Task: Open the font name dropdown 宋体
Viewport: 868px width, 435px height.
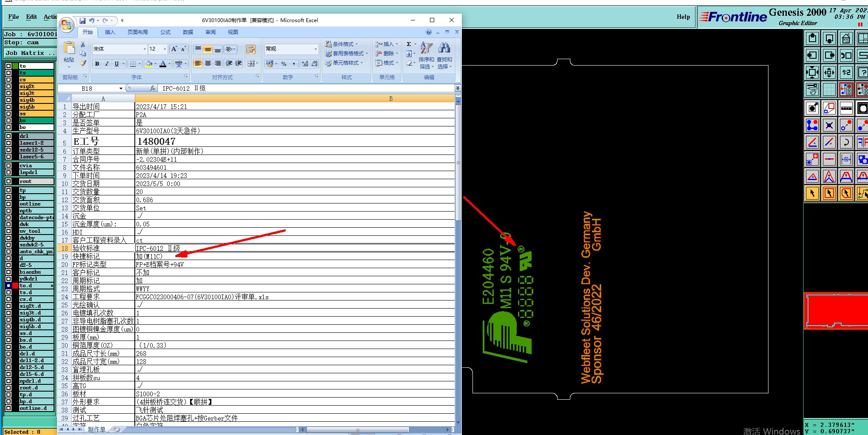Action: (145, 49)
